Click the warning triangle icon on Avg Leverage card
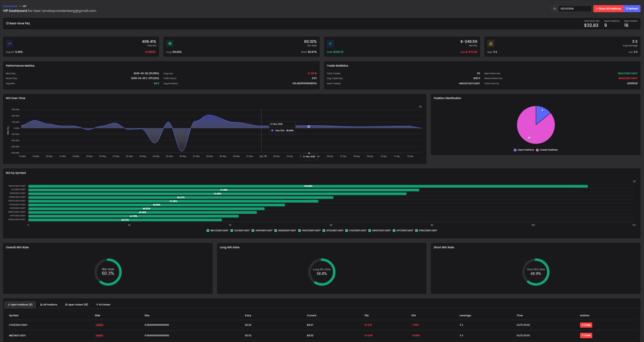 (x=491, y=43)
